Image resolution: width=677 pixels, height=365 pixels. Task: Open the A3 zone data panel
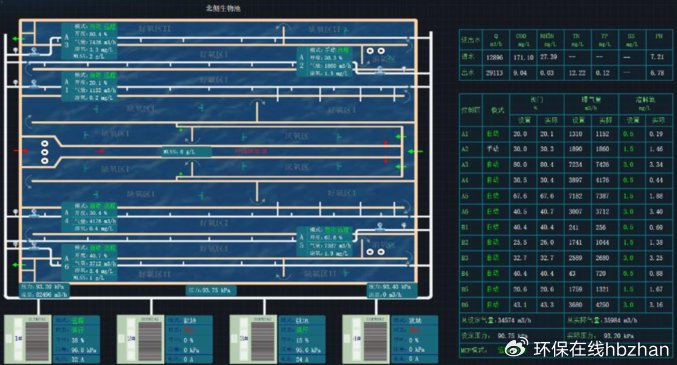pos(89,41)
